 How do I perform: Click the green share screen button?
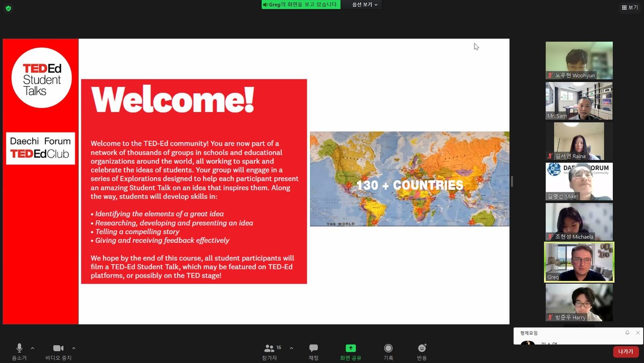[x=351, y=351]
